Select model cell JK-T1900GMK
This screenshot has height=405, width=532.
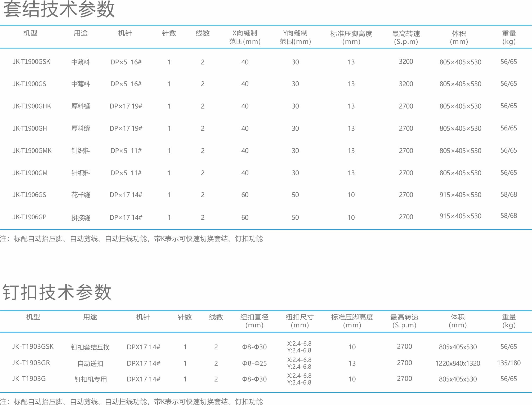click(32, 151)
